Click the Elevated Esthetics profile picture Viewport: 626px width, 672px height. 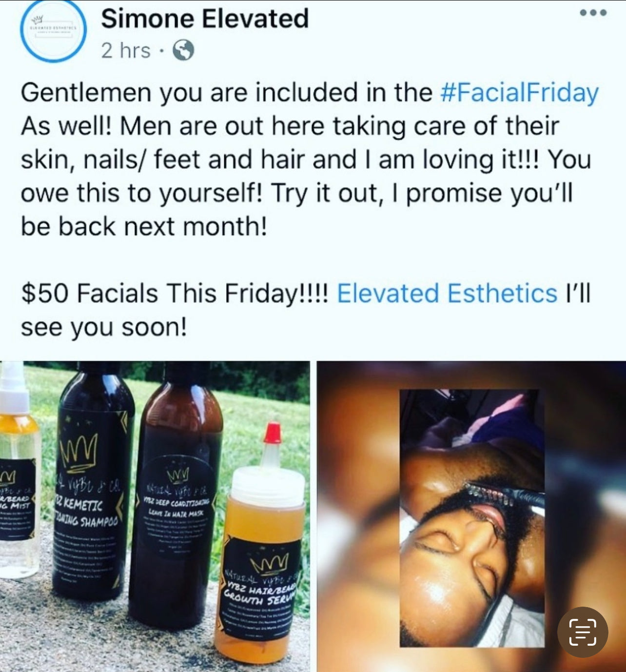(x=53, y=31)
